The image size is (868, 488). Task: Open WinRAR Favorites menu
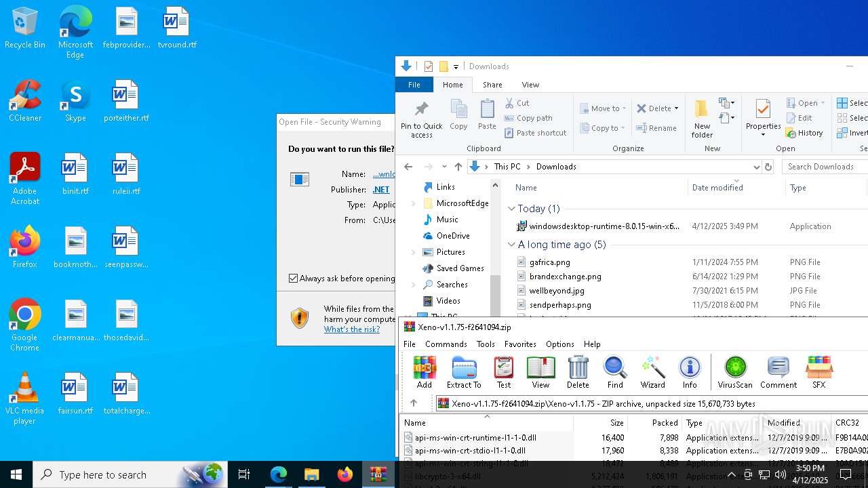tap(520, 344)
